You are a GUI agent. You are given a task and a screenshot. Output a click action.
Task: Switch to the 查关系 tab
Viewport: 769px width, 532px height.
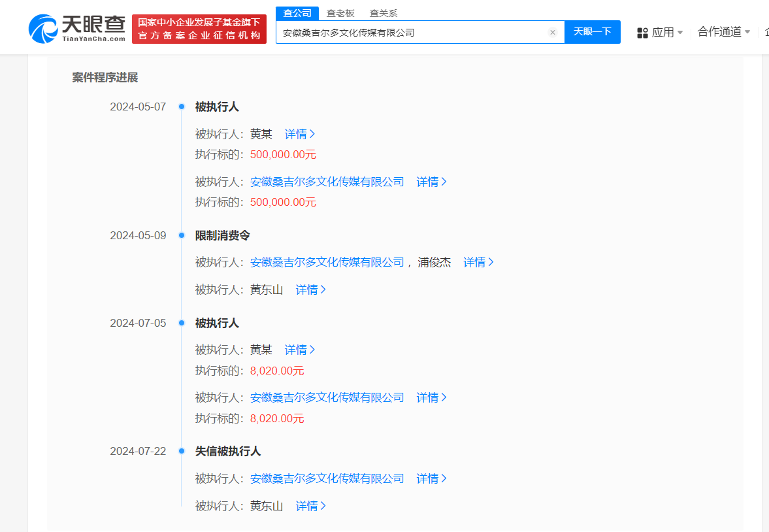click(383, 12)
